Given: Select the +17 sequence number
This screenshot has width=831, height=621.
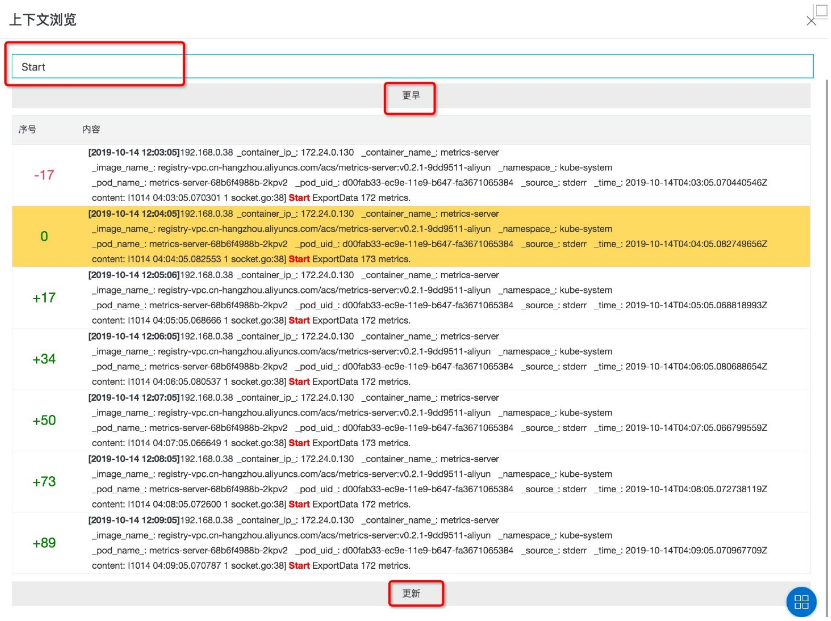Looking at the screenshot, I should (x=44, y=298).
